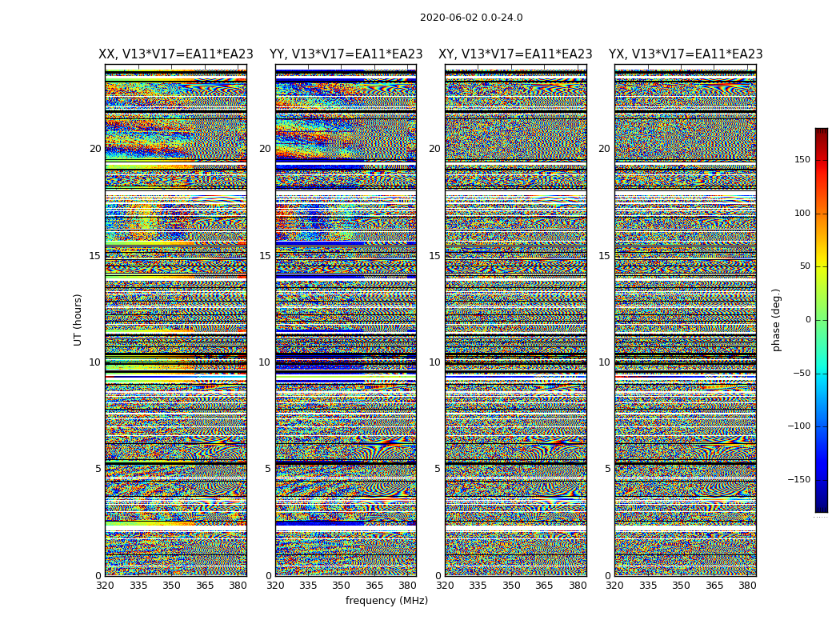Click the 15 hour tick of XX panel
The height and width of the screenshot is (640, 840).
point(95,256)
